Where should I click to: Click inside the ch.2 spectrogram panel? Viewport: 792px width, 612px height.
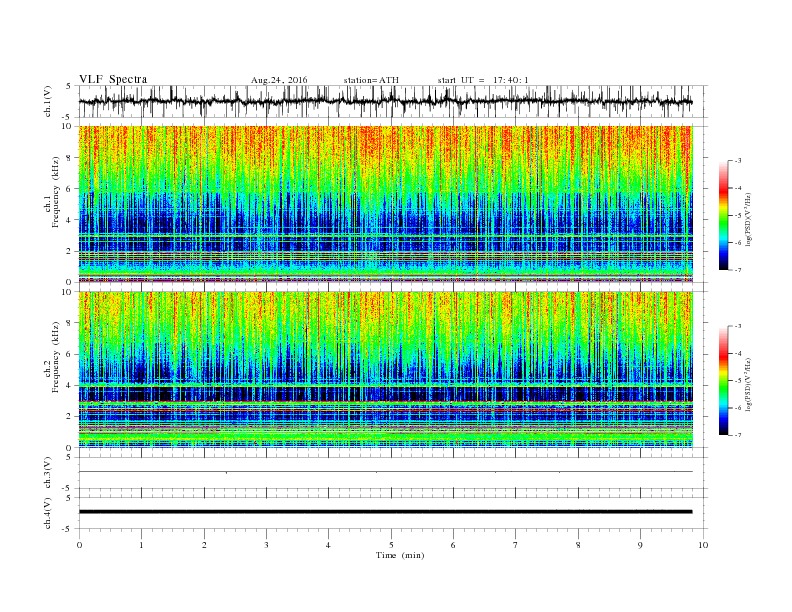click(x=385, y=370)
